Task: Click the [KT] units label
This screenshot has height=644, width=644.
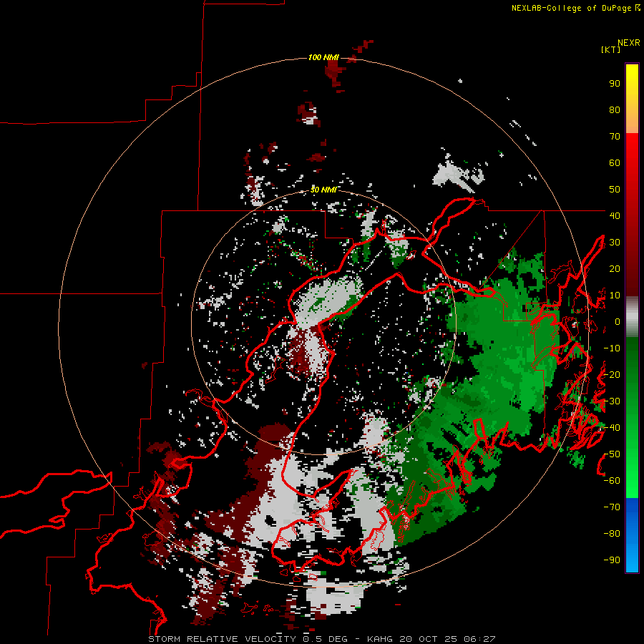Action: [610, 49]
